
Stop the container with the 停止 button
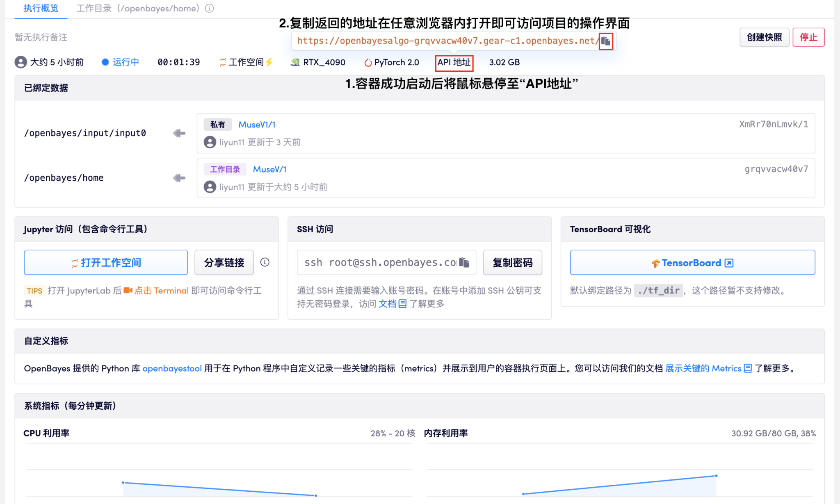point(808,37)
